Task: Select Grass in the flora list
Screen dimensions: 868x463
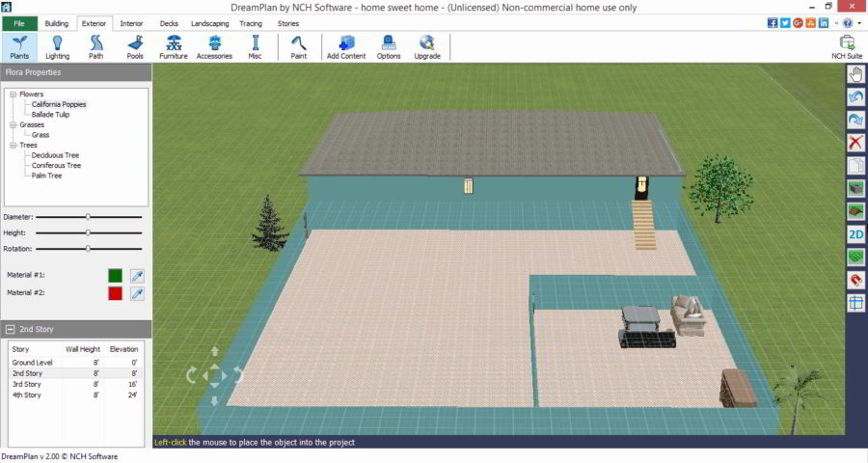Action: click(x=41, y=135)
